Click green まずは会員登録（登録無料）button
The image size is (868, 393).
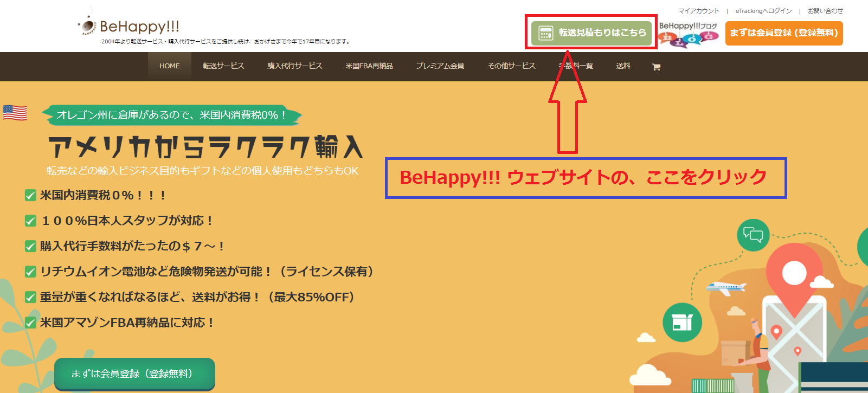coord(134,373)
